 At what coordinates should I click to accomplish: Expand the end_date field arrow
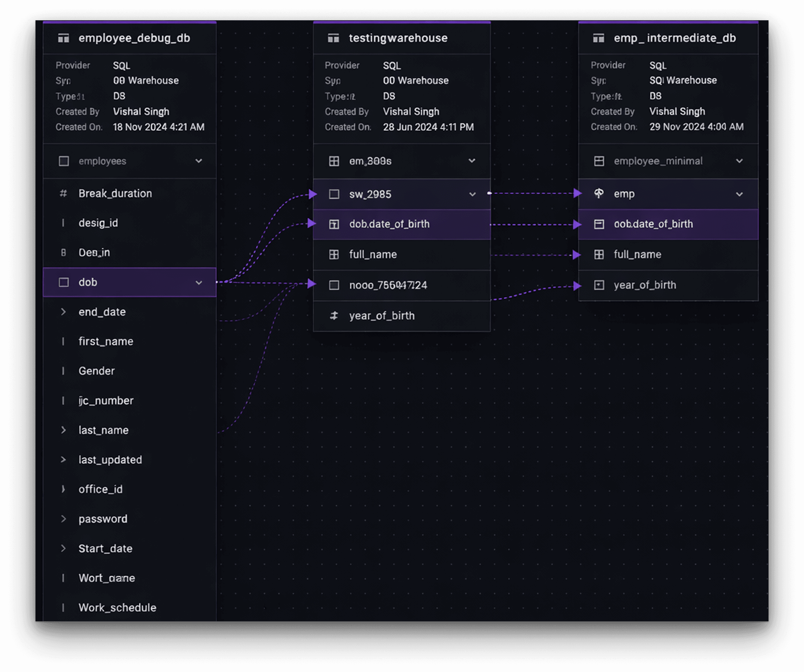pyautogui.click(x=63, y=312)
